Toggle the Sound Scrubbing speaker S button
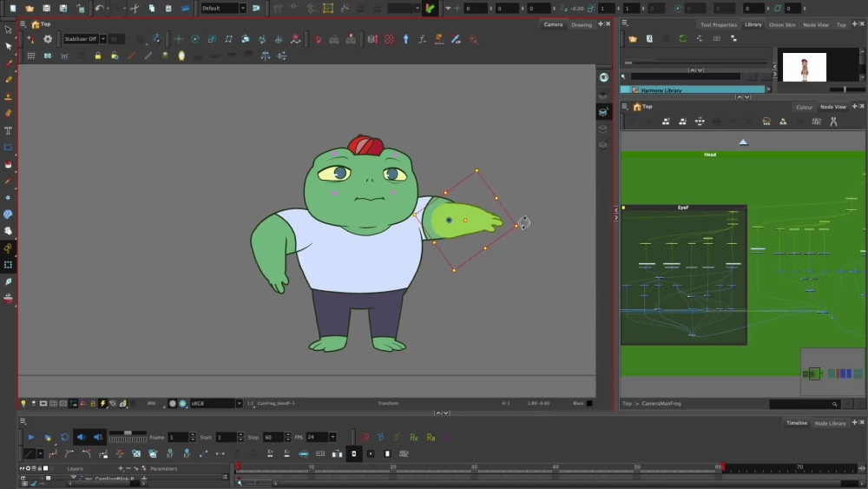 click(x=98, y=438)
